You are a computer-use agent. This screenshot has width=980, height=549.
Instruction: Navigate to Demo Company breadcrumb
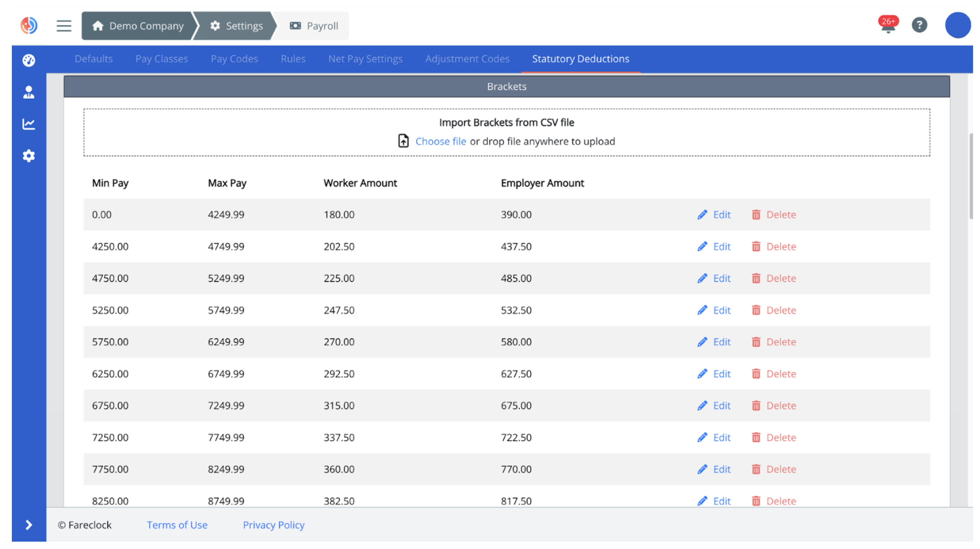point(145,25)
